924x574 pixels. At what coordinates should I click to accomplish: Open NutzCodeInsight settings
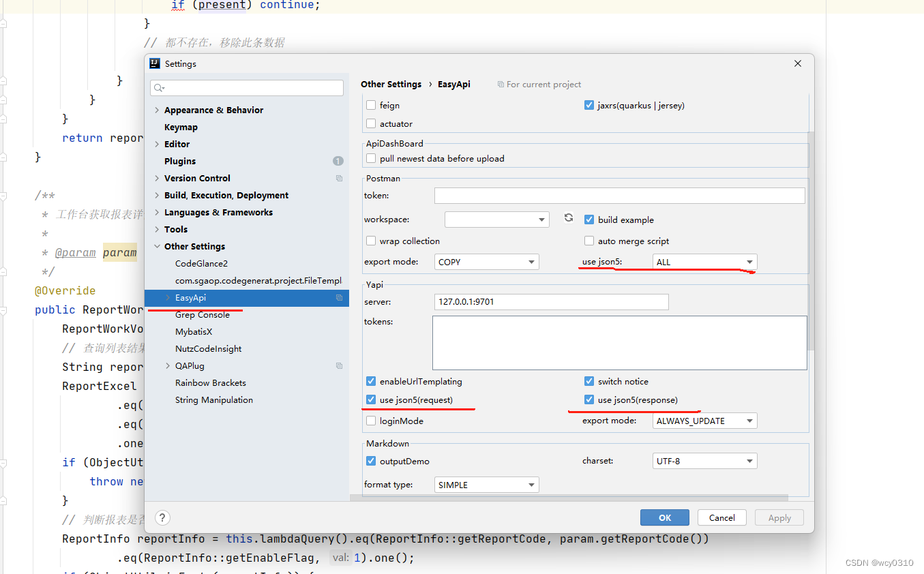click(209, 349)
